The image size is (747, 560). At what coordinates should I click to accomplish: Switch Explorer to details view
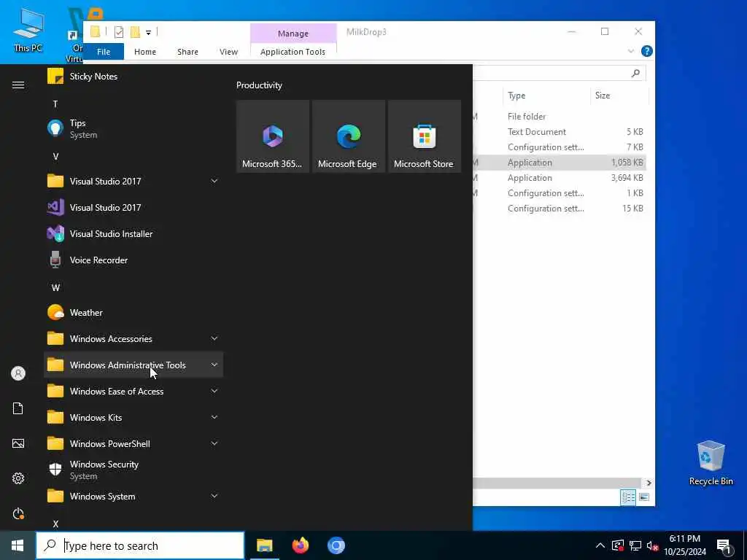click(628, 497)
